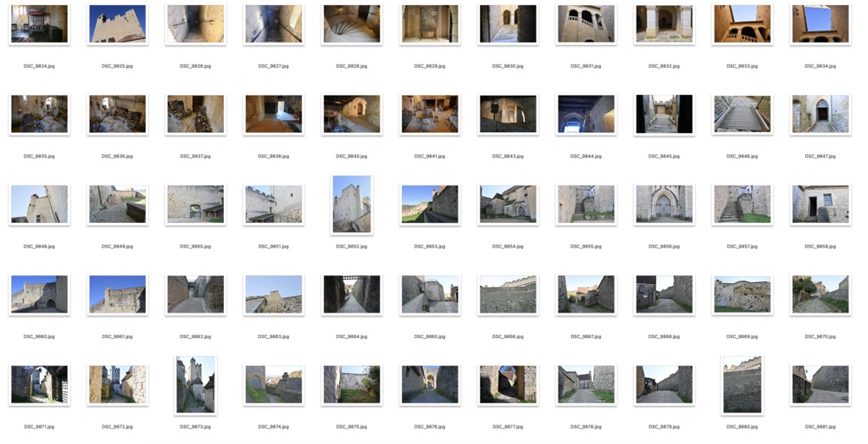The width and height of the screenshot is (868, 444).
Task: Select the image thumbnail of DSC_9831.jpg
Action: point(586,24)
